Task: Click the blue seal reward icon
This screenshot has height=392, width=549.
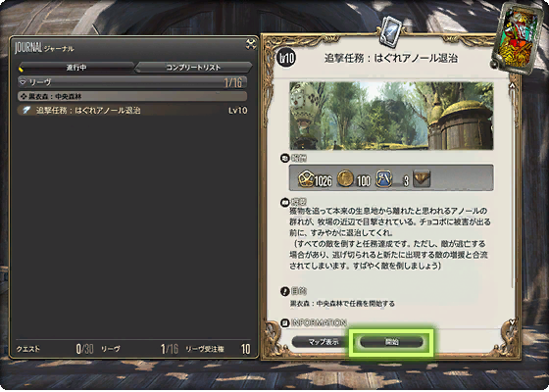Action: [x=384, y=178]
